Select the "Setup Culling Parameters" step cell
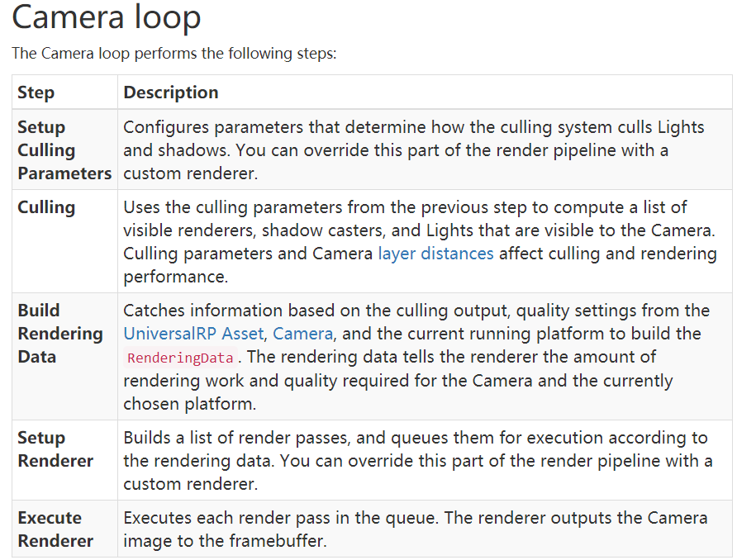 click(64, 150)
